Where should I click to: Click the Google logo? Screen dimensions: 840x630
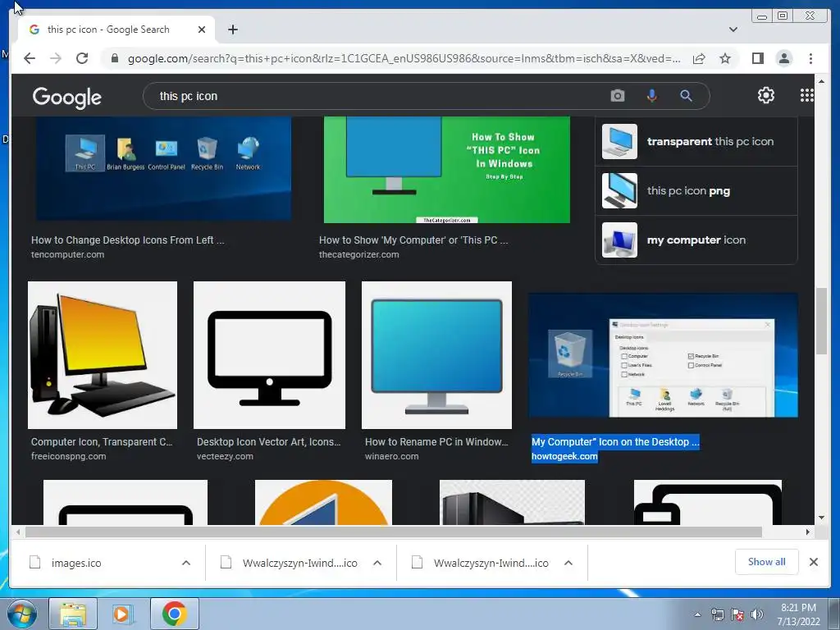67,97
